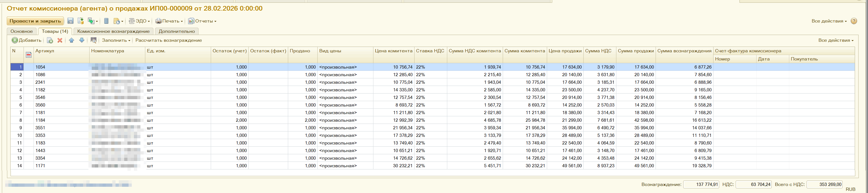The height and width of the screenshot is (193, 868).
Task: Expand the Заполнить dropdown
Action: point(116,40)
